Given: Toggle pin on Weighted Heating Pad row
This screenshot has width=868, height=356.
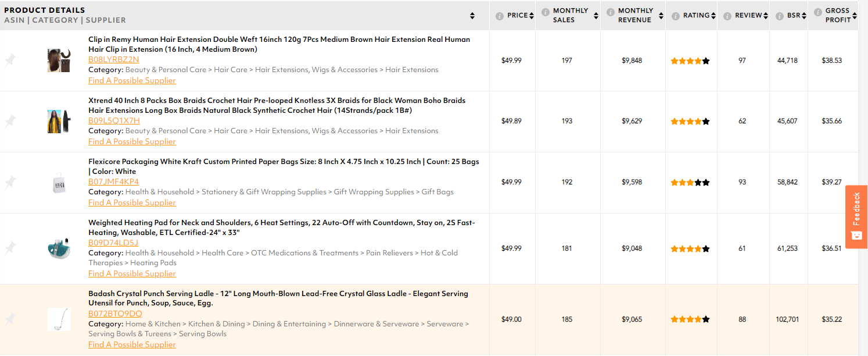Looking at the screenshot, I should click(10, 248).
